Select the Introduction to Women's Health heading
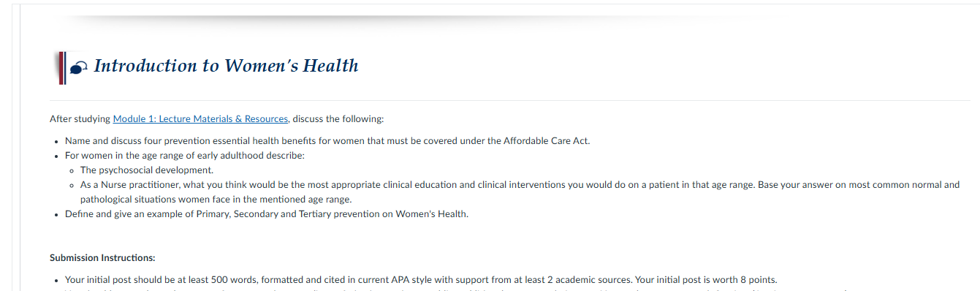 click(x=226, y=66)
